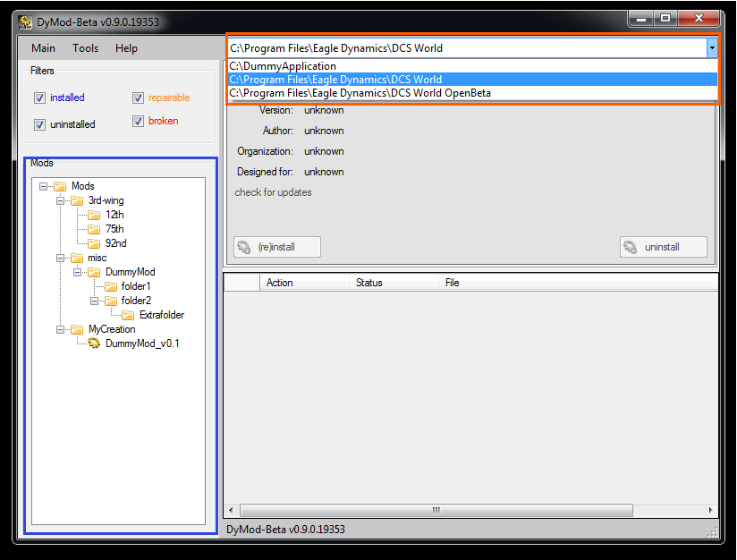Click the Action column header

tap(304, 283)
